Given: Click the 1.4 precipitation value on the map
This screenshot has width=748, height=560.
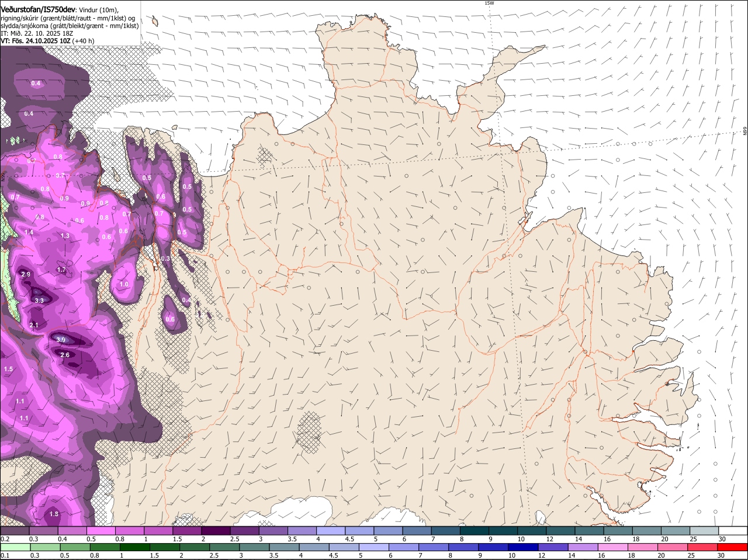Looking at the screenshot, I should point(29,233).
